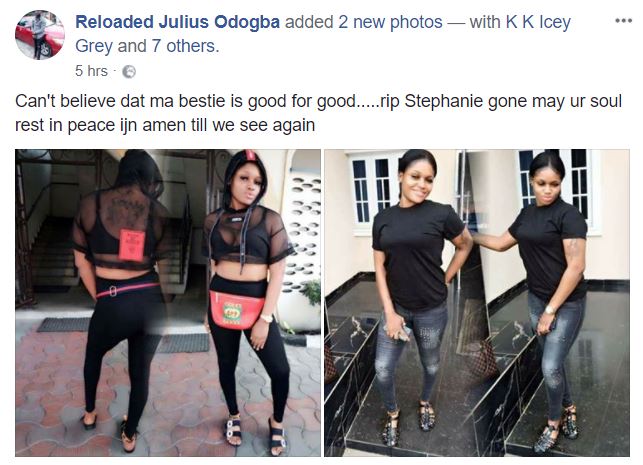Open the left photo with red bag
The width and height of the screenshot is (643, 465).
tap(168, 303)
